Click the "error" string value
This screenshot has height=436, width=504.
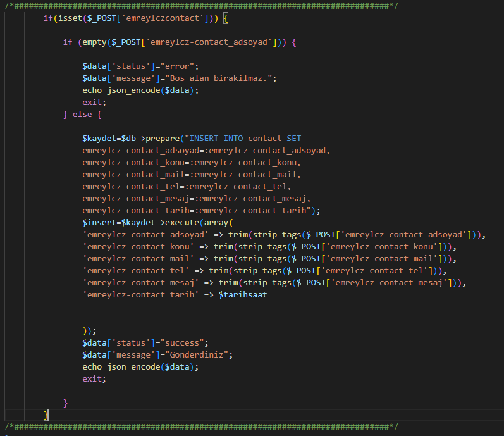pyautogui.click(x=177, y=66)
